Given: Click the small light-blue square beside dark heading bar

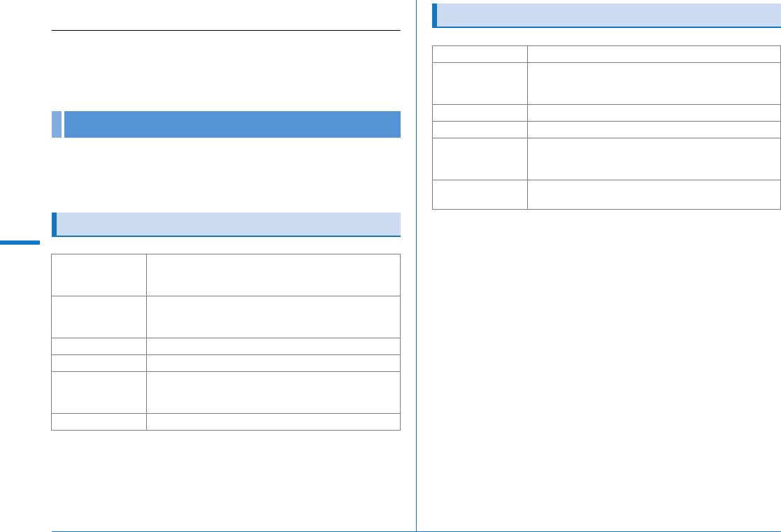Looking at the screenshot, I should 56,124.
